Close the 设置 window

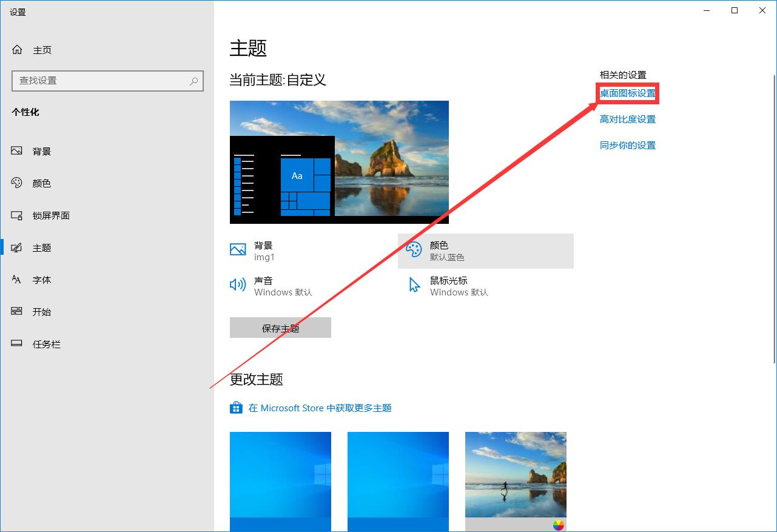(762, 10)
